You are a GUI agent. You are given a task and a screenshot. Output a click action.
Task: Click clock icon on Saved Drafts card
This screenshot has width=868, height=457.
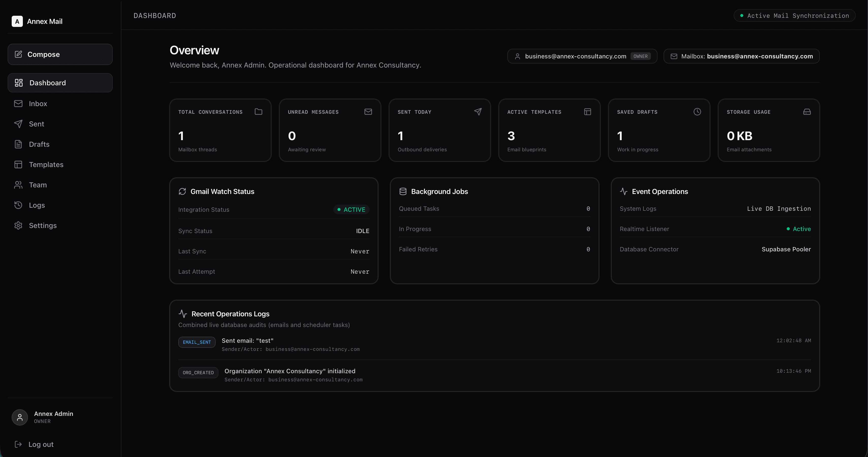(x=697, y=111)
